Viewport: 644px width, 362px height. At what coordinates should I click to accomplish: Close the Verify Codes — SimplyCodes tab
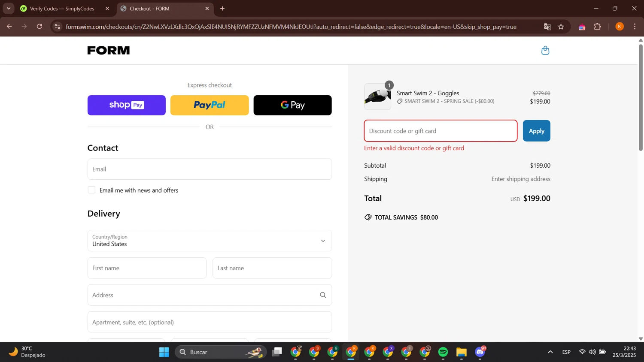(107, 9)
